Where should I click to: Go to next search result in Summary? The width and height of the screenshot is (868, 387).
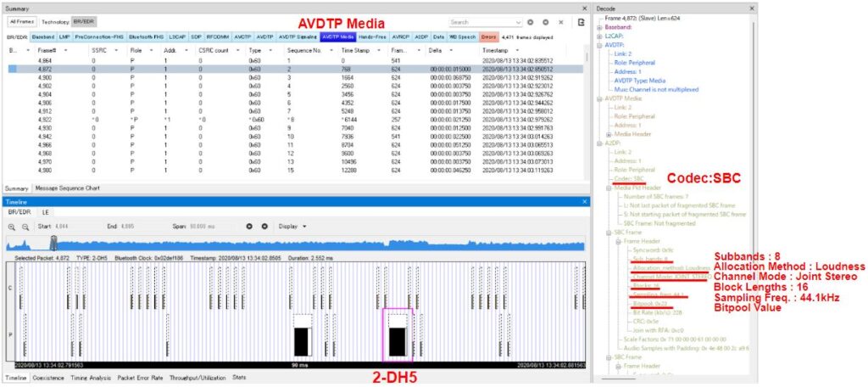tap(546, 22)
